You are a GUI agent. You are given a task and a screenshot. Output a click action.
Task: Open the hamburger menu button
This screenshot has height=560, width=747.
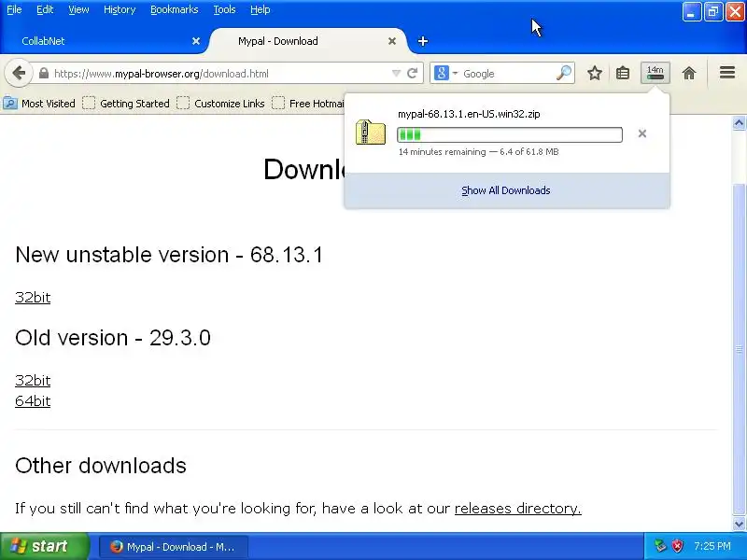[727, 73]
